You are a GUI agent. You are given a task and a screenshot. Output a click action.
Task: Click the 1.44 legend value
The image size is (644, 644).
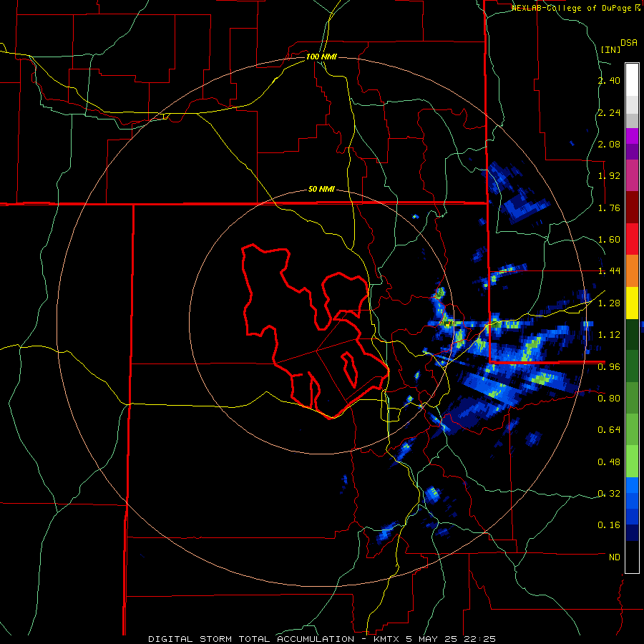[609, 271]
